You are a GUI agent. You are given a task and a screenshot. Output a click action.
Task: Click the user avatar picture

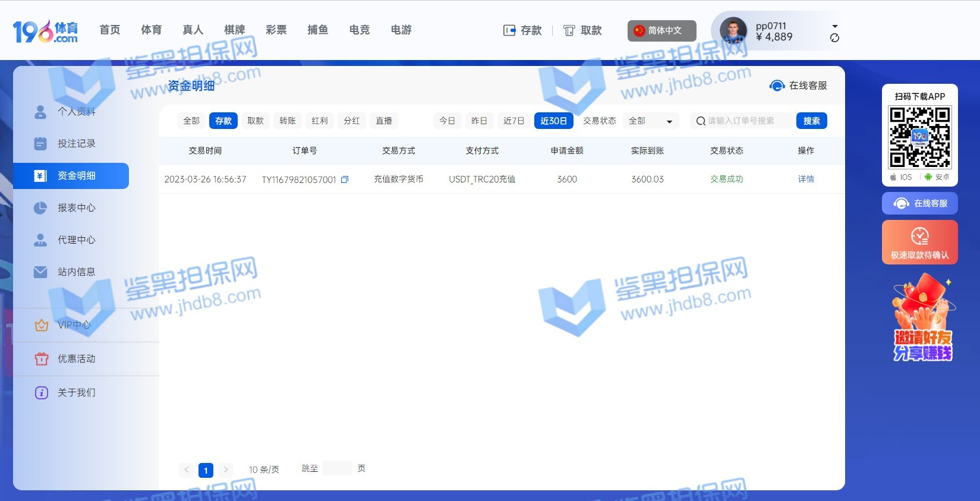[x=733, y=30]
